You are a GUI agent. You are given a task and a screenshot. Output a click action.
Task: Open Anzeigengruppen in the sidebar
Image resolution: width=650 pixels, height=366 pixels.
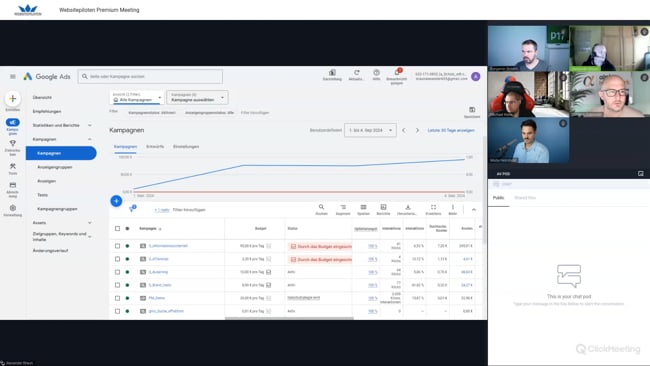pos(55,167)
